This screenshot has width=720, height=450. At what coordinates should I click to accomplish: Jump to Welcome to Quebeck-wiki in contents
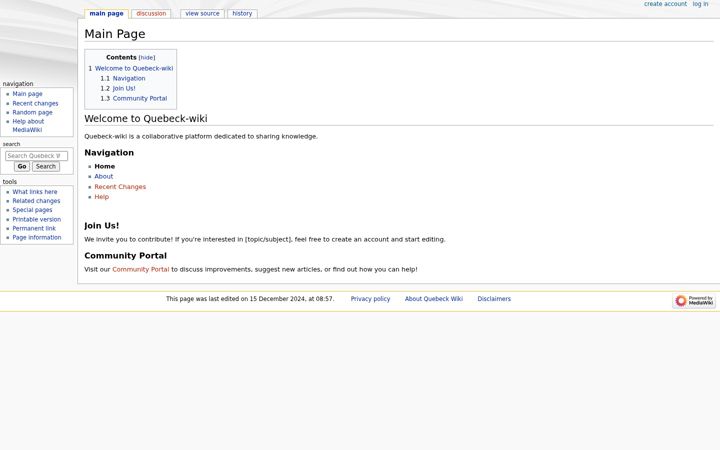pos(131,68)
